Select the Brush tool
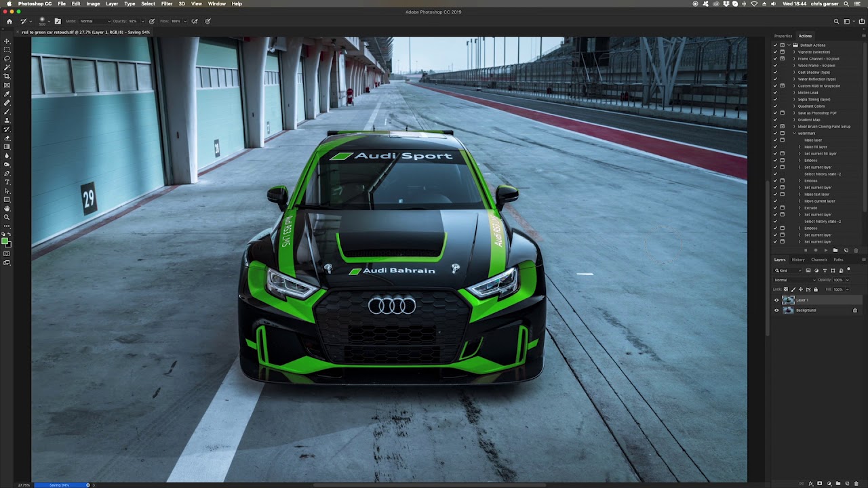868x488 pixels. point(7,111)
